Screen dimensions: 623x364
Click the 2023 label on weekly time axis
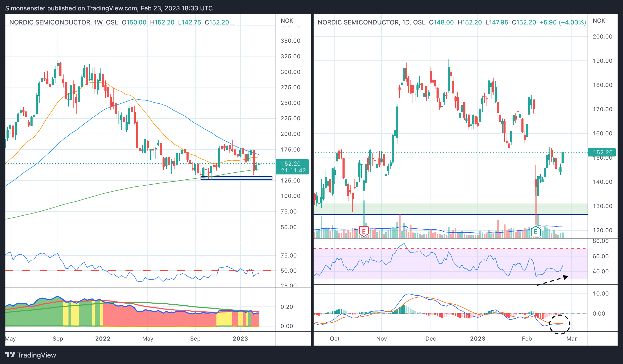pos(240,338)
